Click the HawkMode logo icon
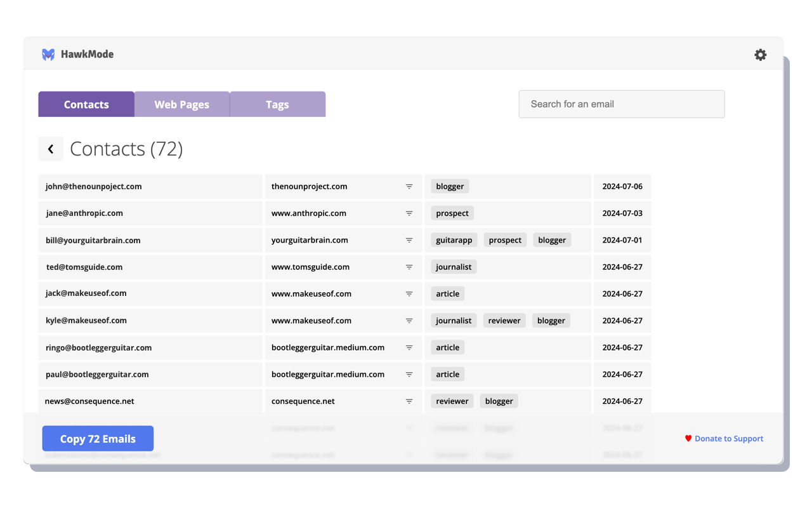Image resolution: width=812 pixels, height=508 pixels. 48,55
